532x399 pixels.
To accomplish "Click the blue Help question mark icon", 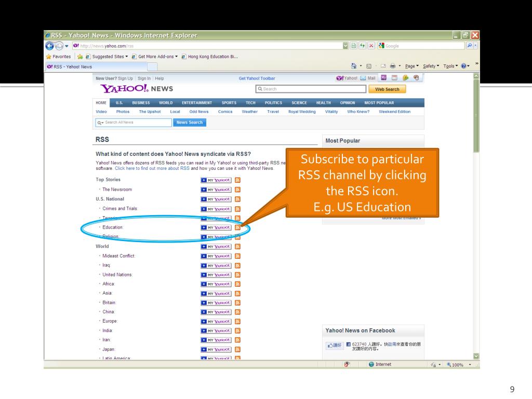I will (x=463, y=66).
